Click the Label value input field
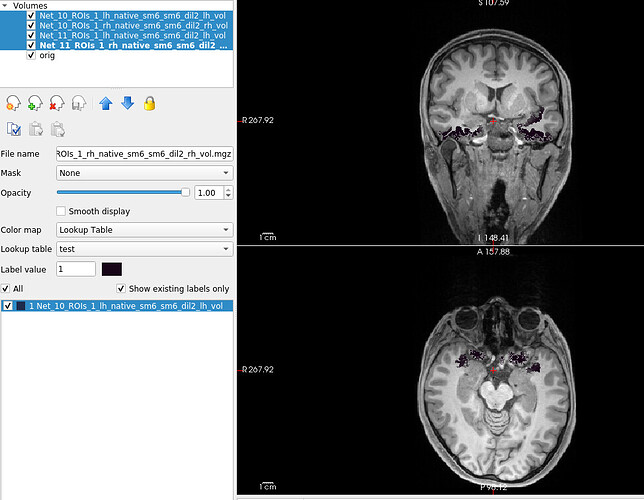This screenshot has height=500, width=644. click(76, 270)
